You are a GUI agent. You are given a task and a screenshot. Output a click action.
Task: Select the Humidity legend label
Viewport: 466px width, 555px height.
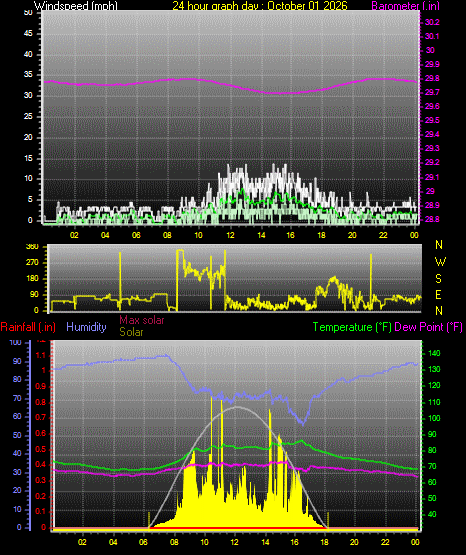pyautogui.click(x=86, y=327)
